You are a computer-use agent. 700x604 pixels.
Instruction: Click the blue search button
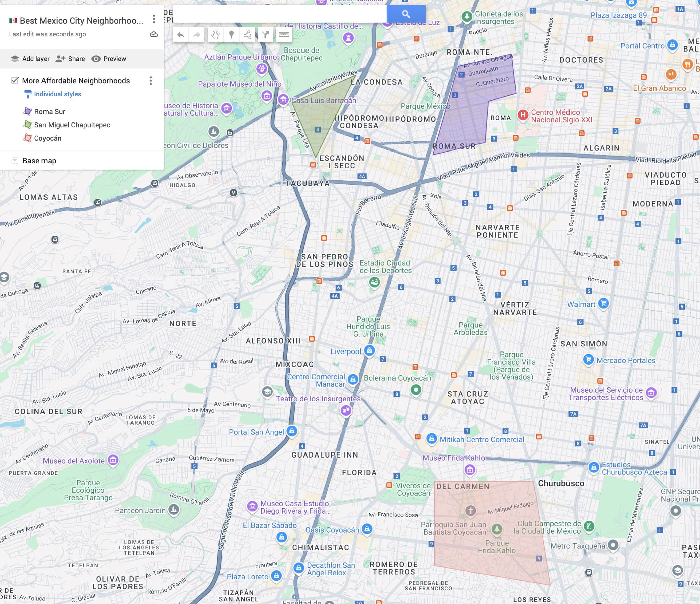click(x=406, y=14)
